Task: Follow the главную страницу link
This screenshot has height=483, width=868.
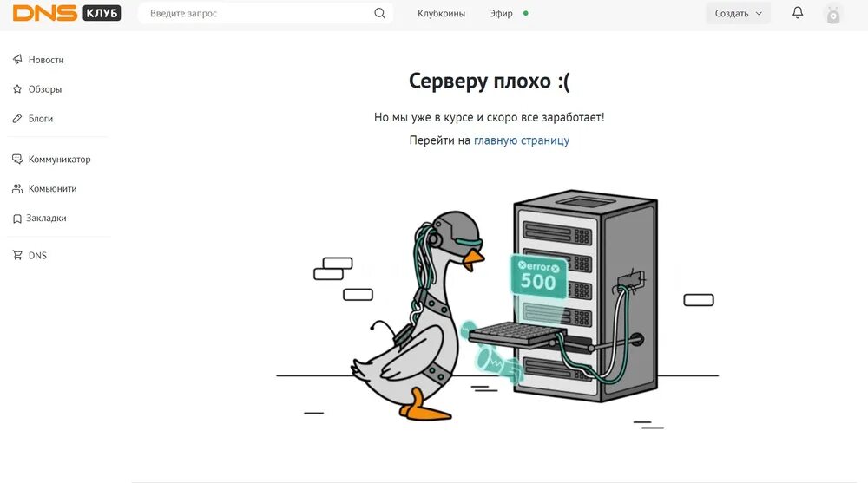Action: click(x=522, y=140)
